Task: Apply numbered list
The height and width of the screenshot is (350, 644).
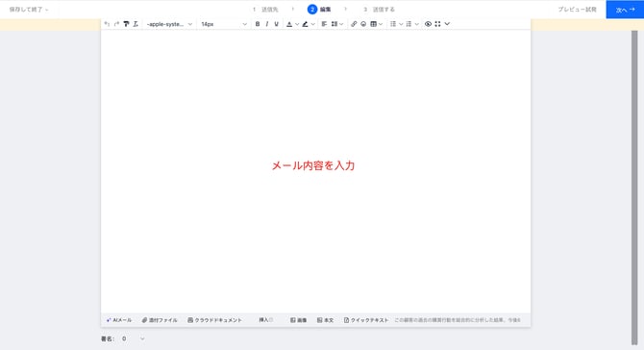Action: point(409,24)
